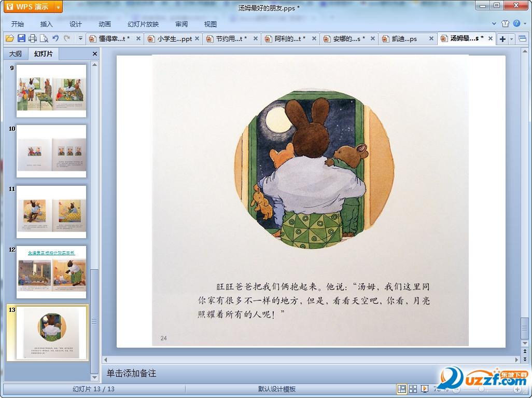Select slide 9 thumbnail

click(51, 91)
